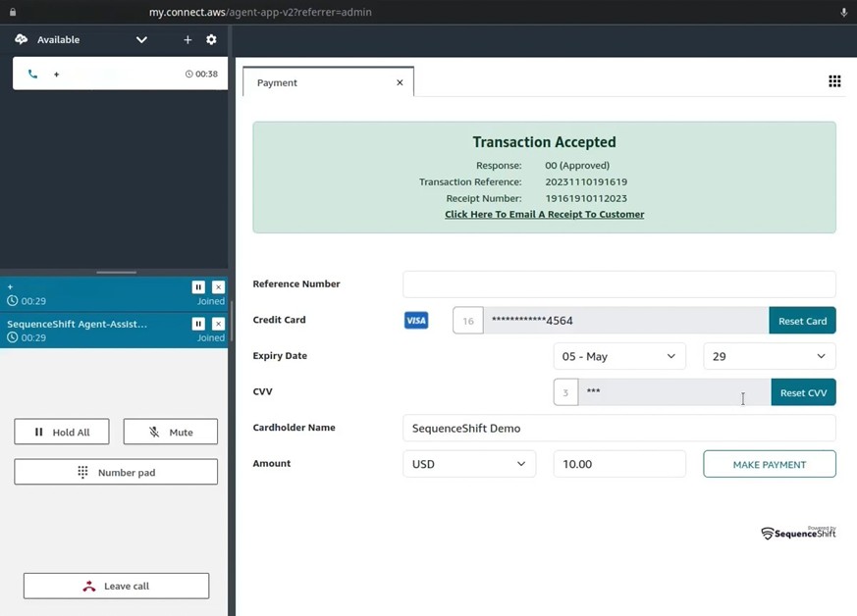Click the MAKE PAYMENT button
857x616 pixels.
(x=769, y=464)
